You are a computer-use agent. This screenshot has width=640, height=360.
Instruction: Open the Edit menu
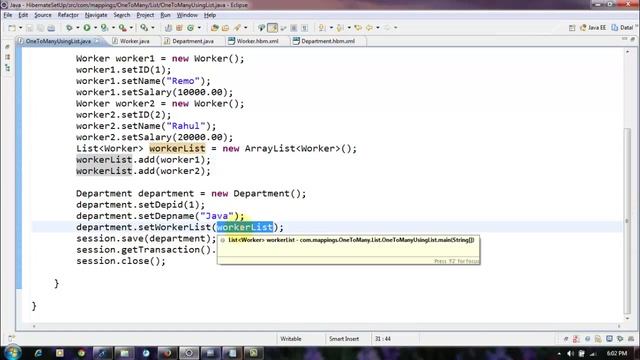coord(23,15)
